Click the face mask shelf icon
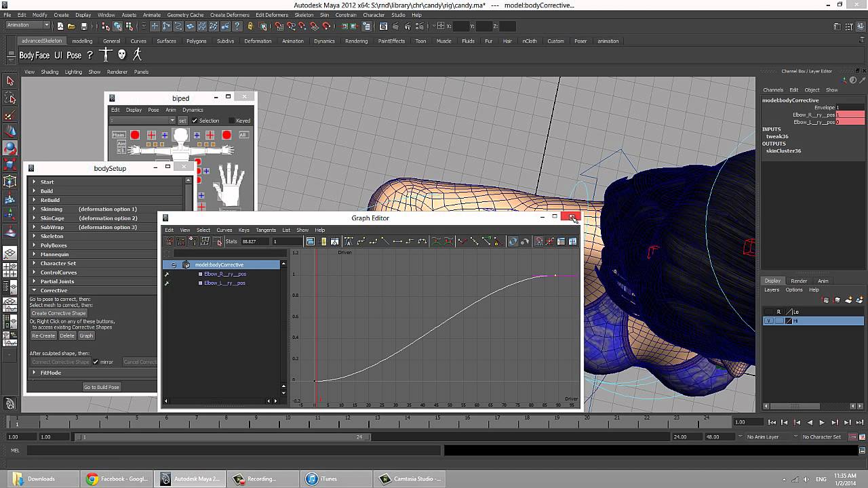The width and height of the screenshot is (868, 488). click(x=122, y=54)
